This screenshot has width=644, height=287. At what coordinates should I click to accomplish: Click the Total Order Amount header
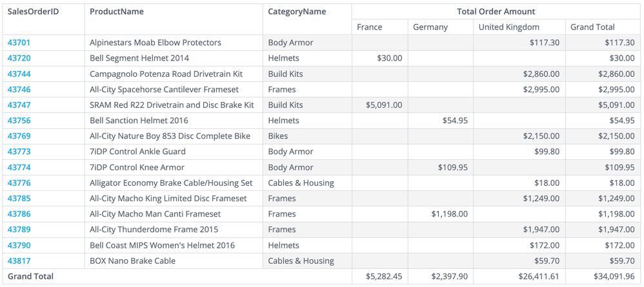pos(496,12)
